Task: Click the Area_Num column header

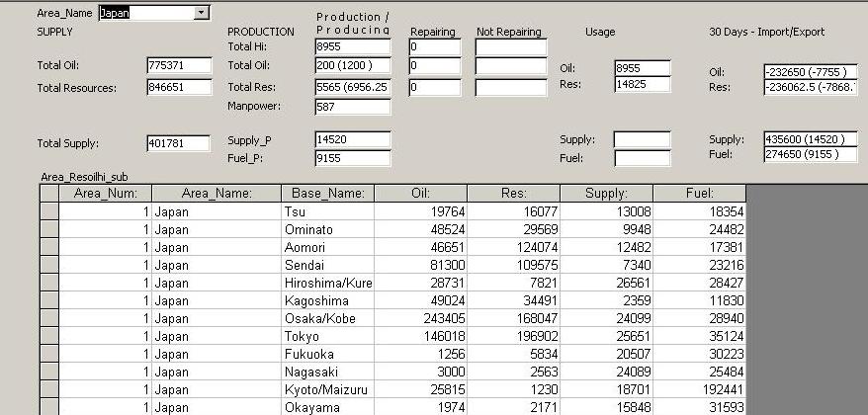Action: pyautogui.click(x=105, y=193)
